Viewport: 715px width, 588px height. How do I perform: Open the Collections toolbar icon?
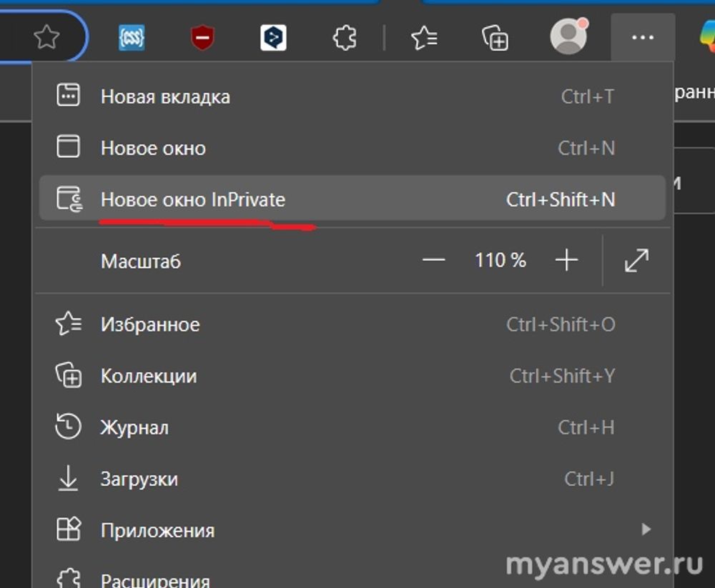pos(495,38)
